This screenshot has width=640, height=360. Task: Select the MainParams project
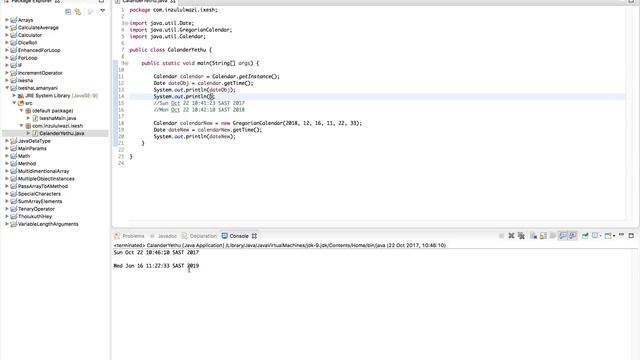click(x=32, y=148)
